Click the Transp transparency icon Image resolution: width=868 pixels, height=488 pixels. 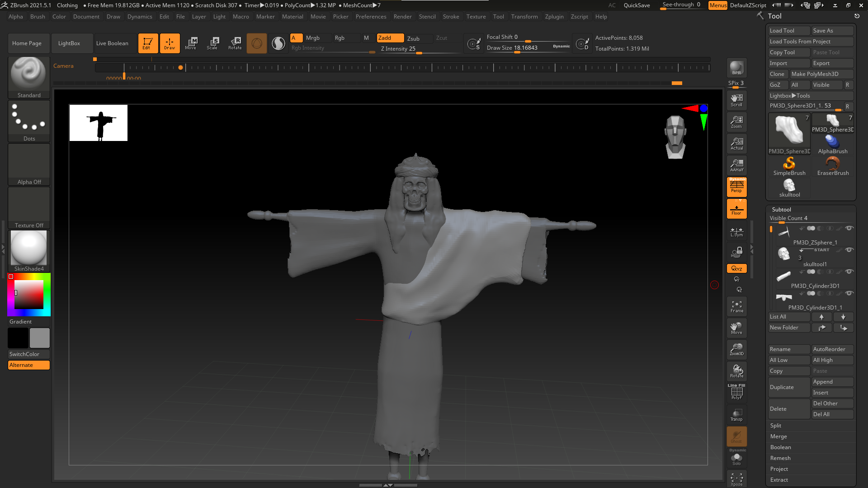click(736, 415)
